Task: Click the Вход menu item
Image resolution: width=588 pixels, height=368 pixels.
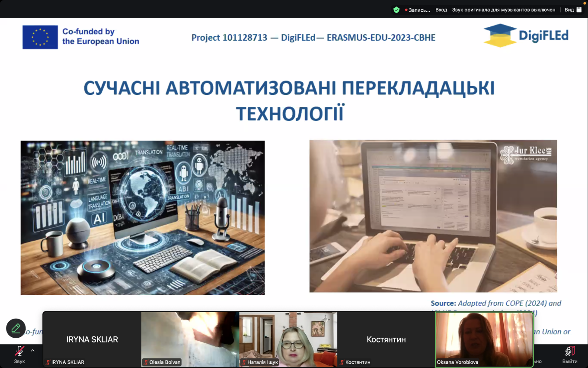Action: point(441,10)
